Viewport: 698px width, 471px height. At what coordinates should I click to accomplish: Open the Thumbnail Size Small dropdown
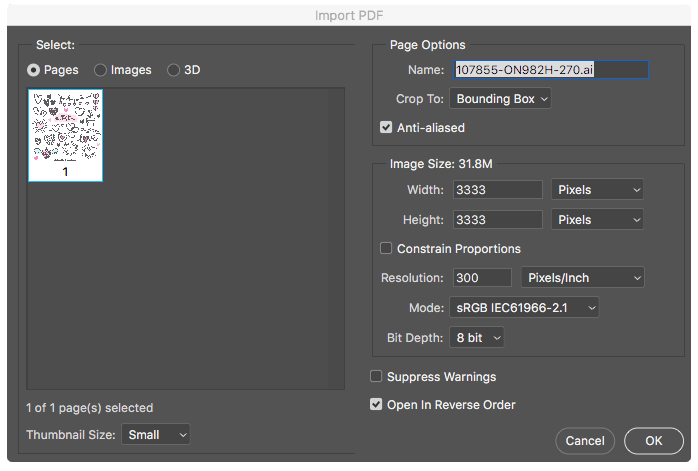(x=156, y=434)
